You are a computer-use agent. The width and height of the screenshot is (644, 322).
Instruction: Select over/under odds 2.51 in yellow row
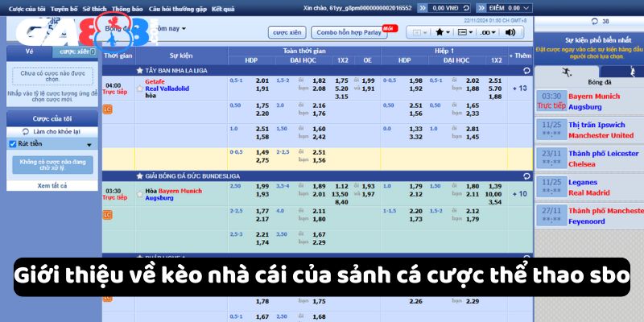coord(319,152)
